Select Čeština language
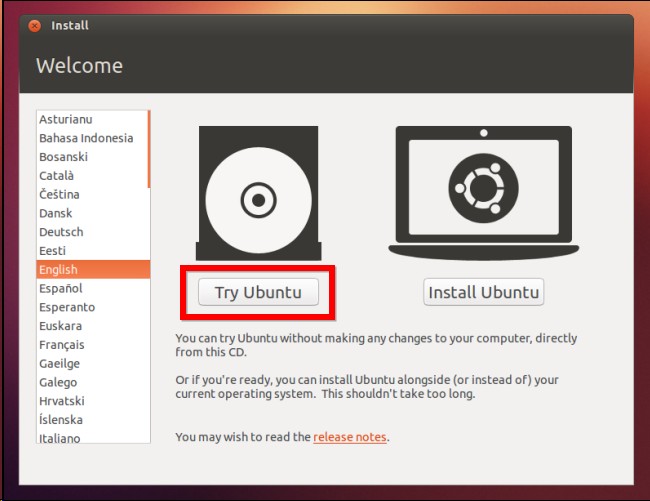The height and width of the screenshot is (501, 650). 92,194
